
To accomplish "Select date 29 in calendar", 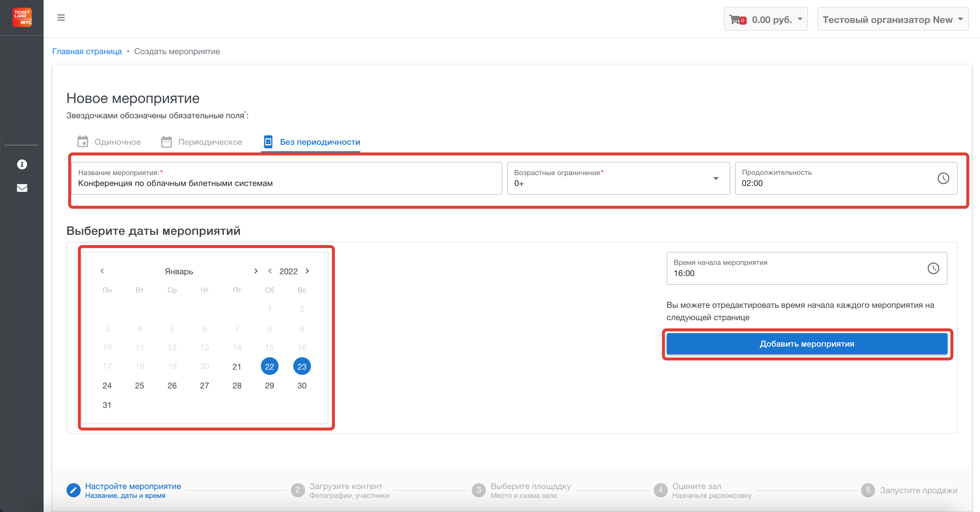I will coord(269,385).
